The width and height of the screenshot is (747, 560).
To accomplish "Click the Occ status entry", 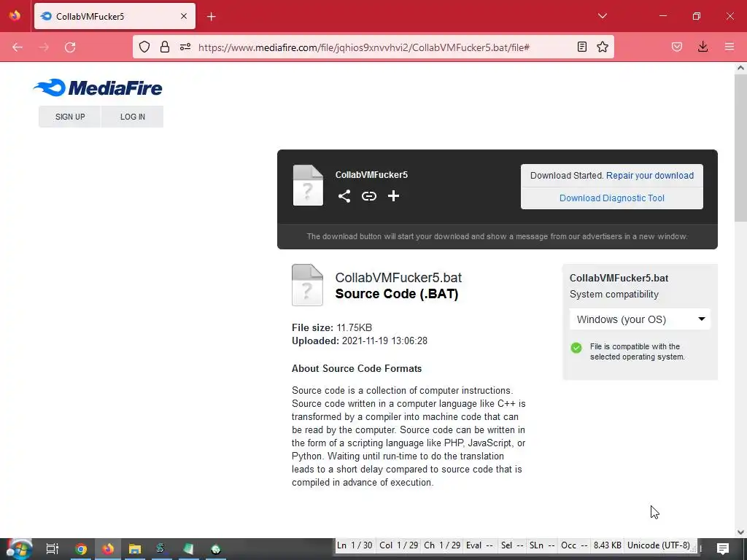I will [x=574, y=545].
